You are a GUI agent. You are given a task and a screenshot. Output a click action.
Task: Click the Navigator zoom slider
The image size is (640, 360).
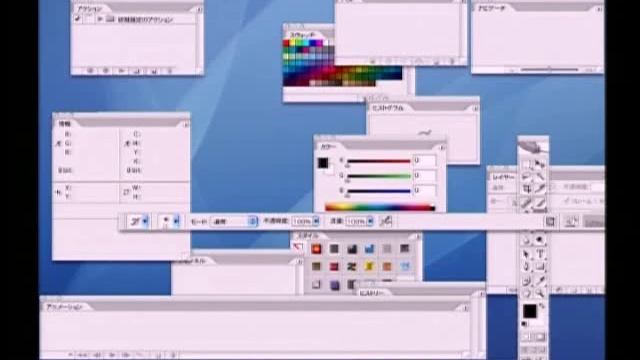pos(549,70)
